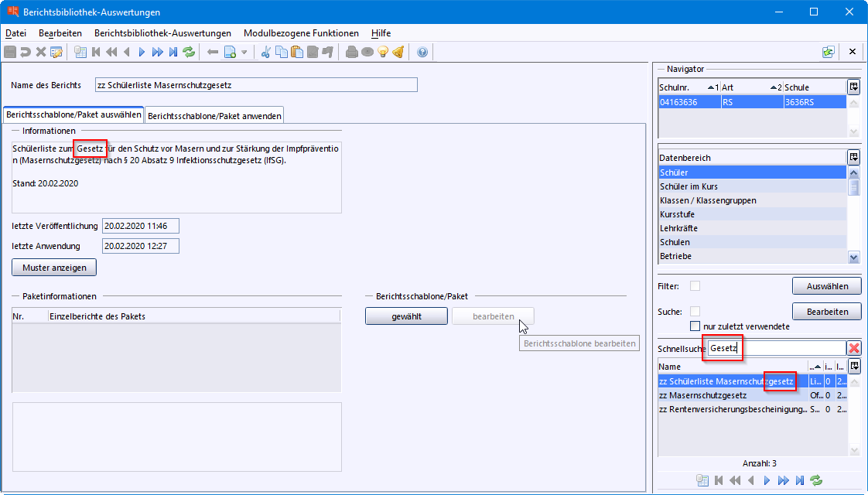Select 'zz Masernschutzgesetz' in report list
Screen dimensions: 868x495
(702, 395)
